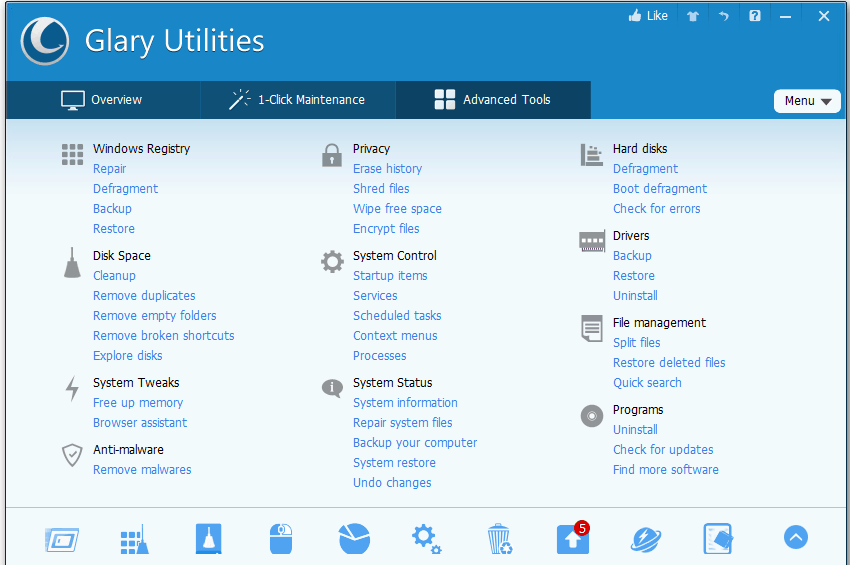Viewport: 850px width, 565px height.
Task: Open Backup your computer link
Action: [x=415, y=443]
